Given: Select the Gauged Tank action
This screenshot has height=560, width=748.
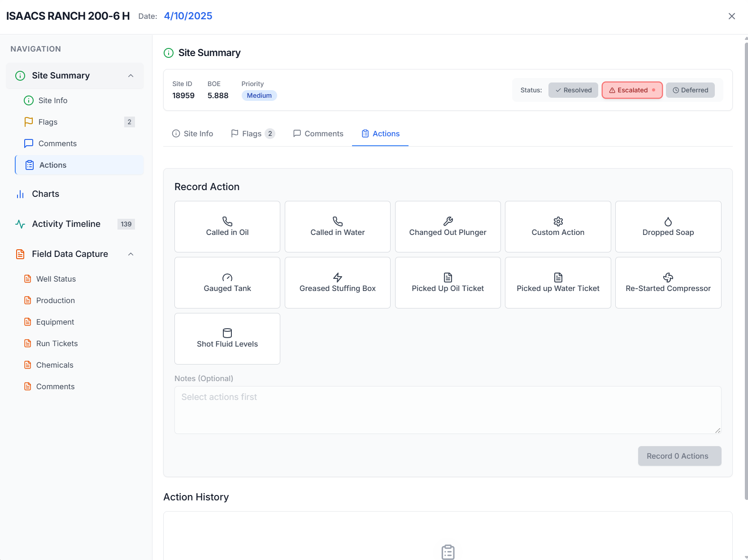Looking at the screenshot, I should (x=227, y=282).
